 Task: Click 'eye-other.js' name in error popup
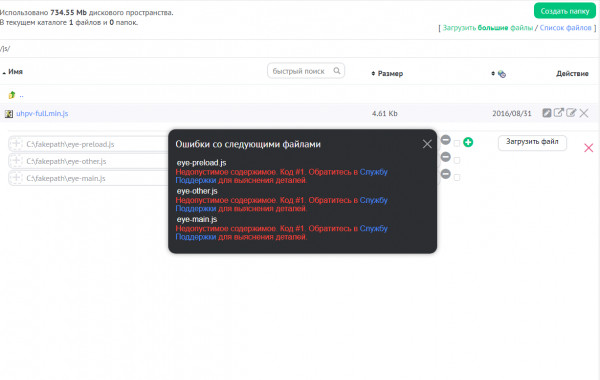coord(197,191)
